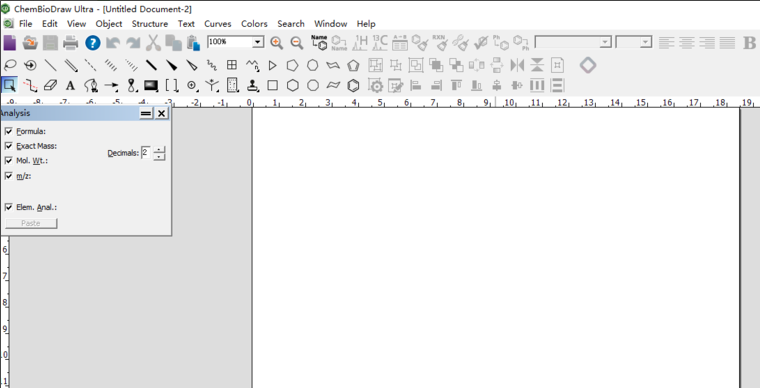Open the View menu

[76, 24]
